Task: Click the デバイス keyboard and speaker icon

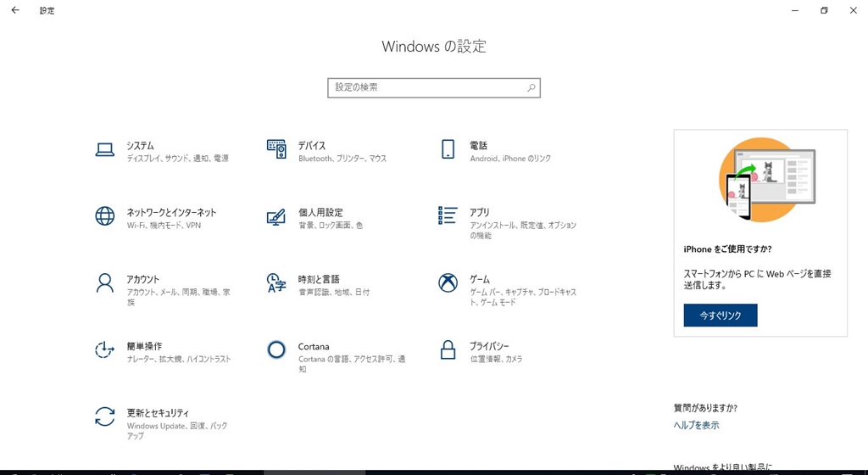Action: tap(276, 149)
